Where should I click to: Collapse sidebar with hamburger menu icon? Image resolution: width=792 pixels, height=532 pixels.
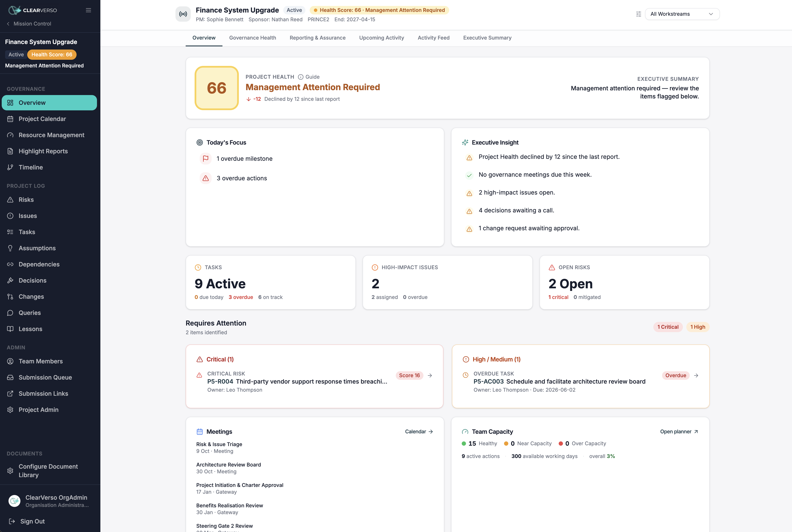88,10
